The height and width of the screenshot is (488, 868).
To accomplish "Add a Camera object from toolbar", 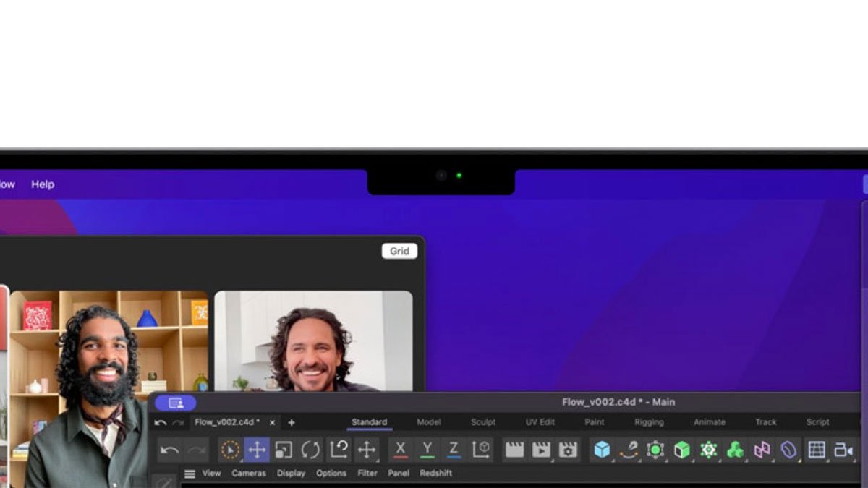I will point(843,450).
